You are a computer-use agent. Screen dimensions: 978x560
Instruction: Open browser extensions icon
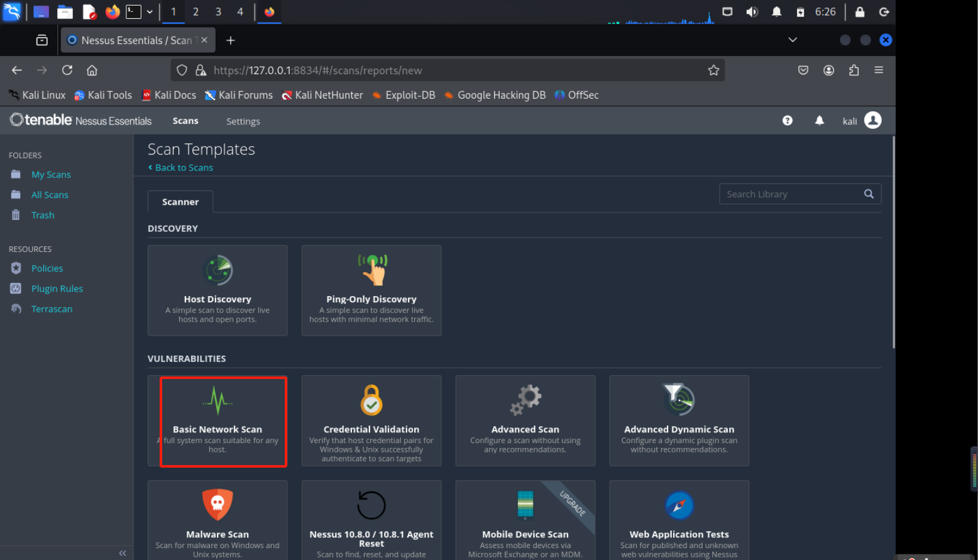pyautogui.click(x=854, y=70)
